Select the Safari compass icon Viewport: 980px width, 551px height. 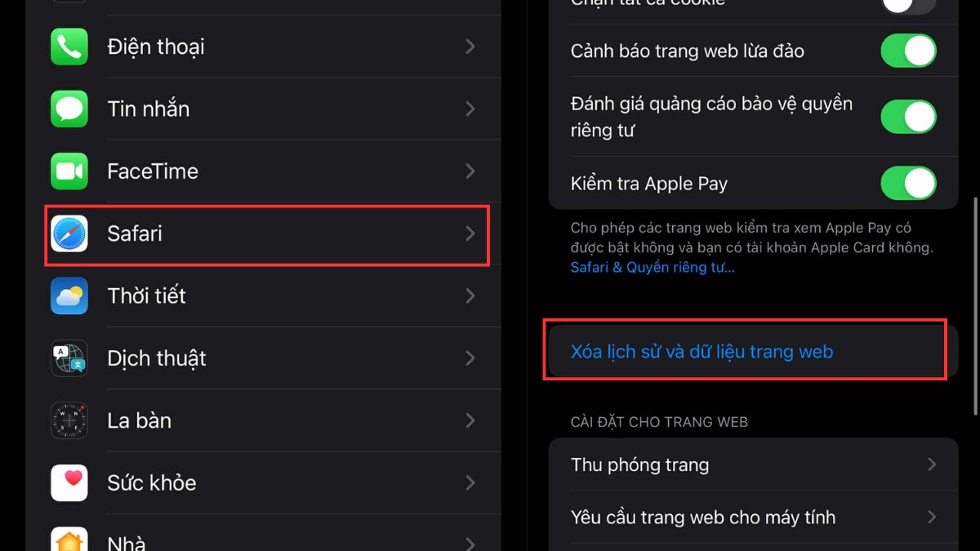pos(69,233)
